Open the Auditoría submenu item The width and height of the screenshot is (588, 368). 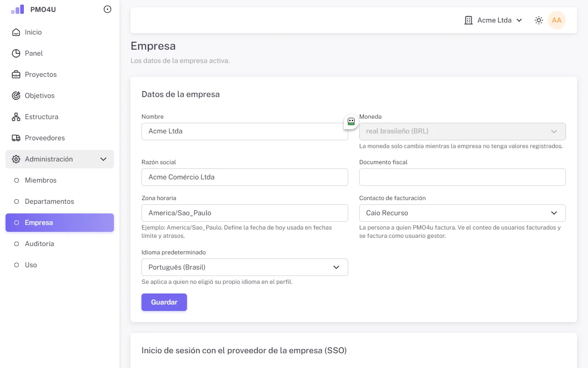[x=60, y=244]
